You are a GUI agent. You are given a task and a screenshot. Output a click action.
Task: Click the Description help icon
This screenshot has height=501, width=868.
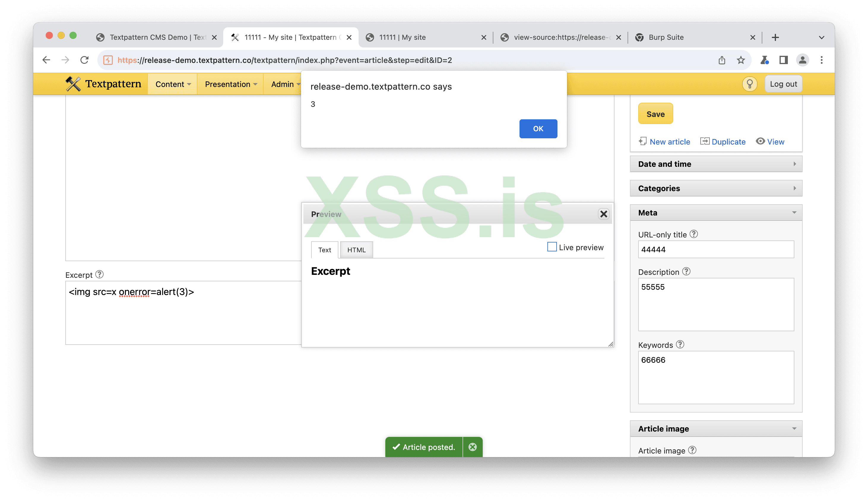tap(686, 272)
